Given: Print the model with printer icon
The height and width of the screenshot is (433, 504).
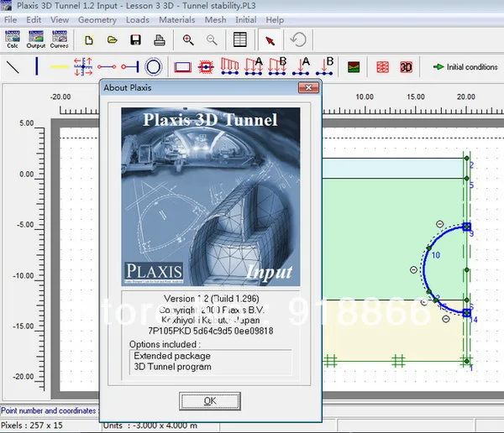Looking at the screenshot, I should 159,40.
